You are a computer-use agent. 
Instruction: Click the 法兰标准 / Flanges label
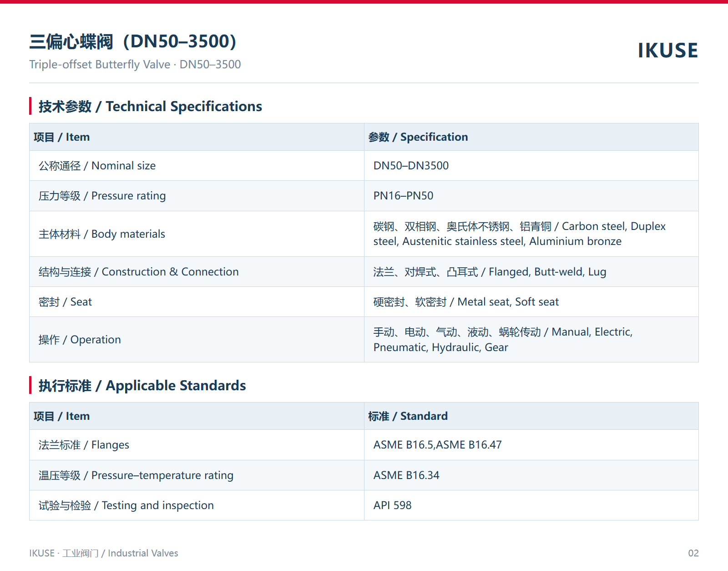(x=84, y=445)
